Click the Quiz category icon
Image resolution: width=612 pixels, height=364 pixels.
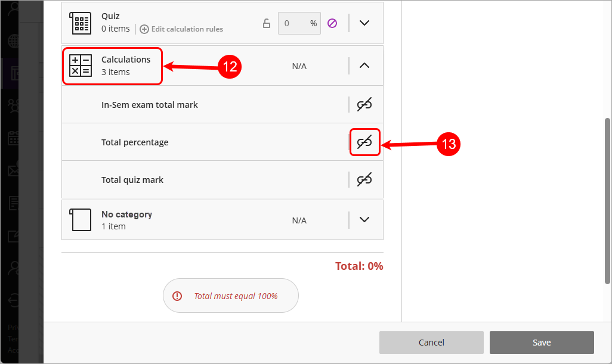pyautogui.click(x=81, y=23)
